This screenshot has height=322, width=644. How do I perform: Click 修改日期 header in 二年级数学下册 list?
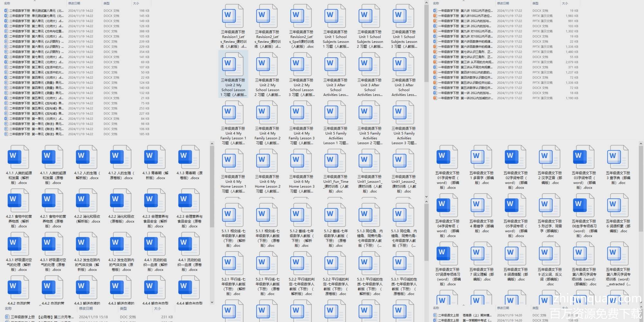[74, 3]
